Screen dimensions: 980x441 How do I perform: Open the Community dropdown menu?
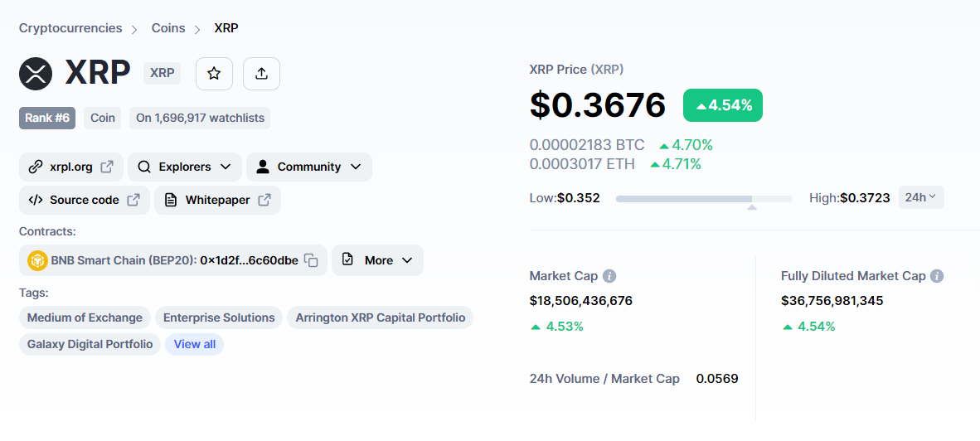[308, 167]
